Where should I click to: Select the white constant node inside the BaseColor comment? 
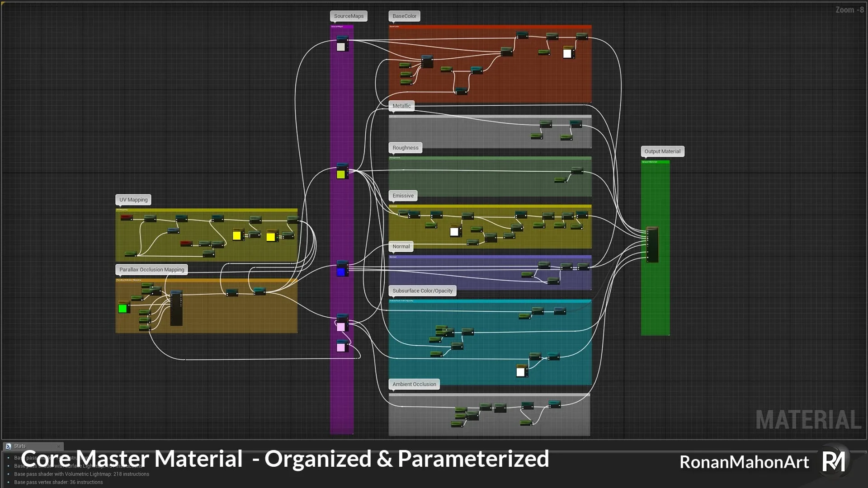click(568, 53)
